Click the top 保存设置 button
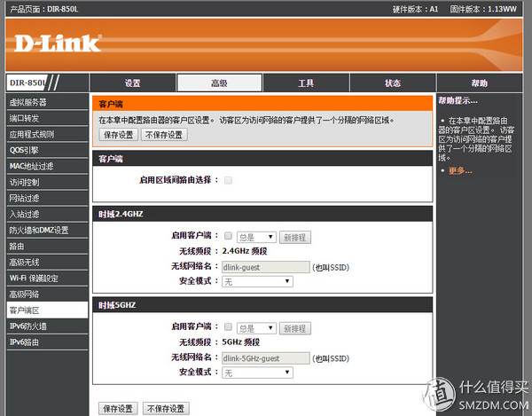This screenshot has height=416, width=532. [118, 135]
